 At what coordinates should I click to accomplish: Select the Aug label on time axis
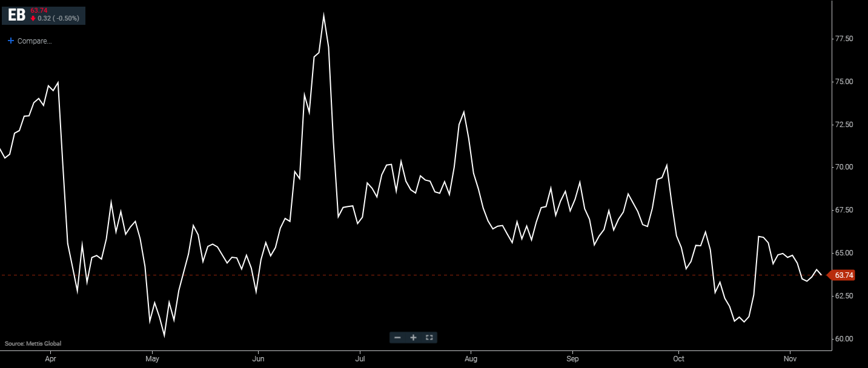[471, 359]
